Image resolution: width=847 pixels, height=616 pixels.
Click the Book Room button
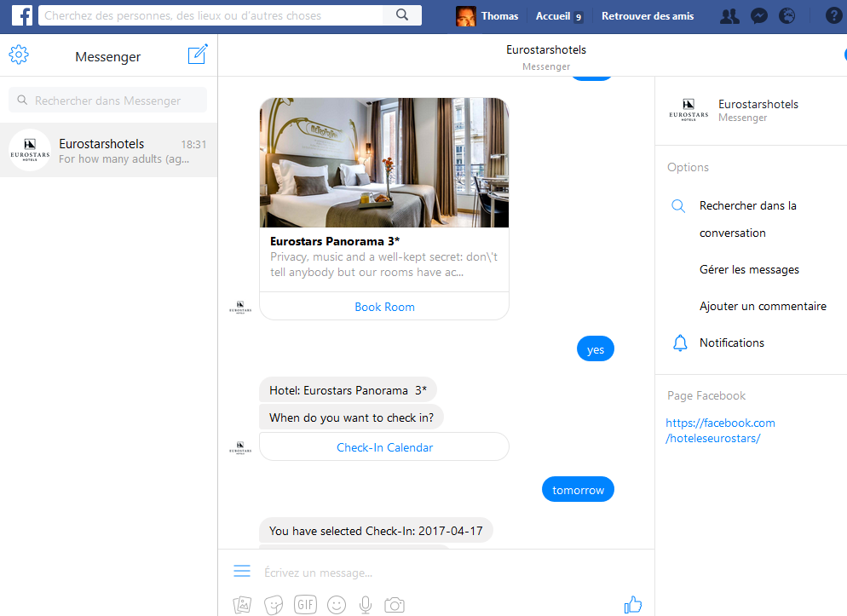coord(384,307)
